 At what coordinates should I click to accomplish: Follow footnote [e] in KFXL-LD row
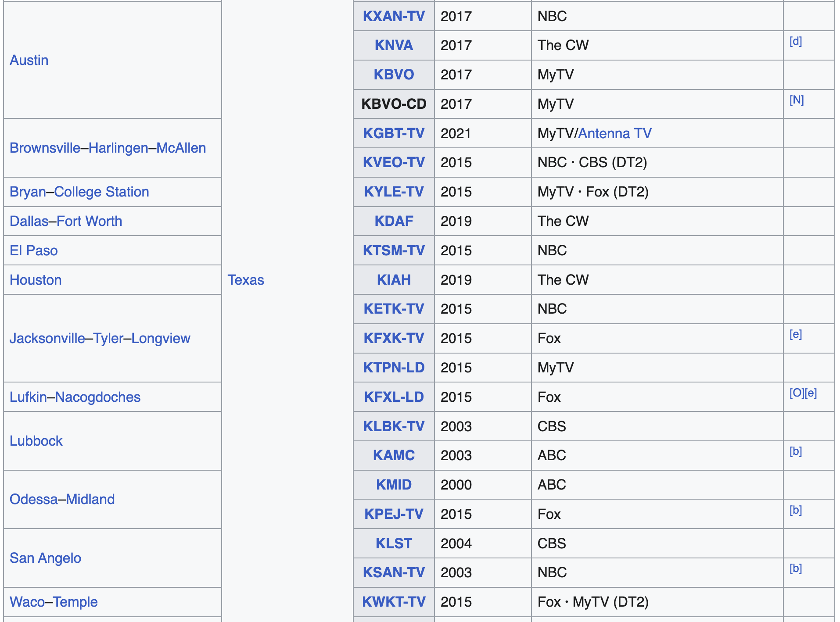coord(811,393)
